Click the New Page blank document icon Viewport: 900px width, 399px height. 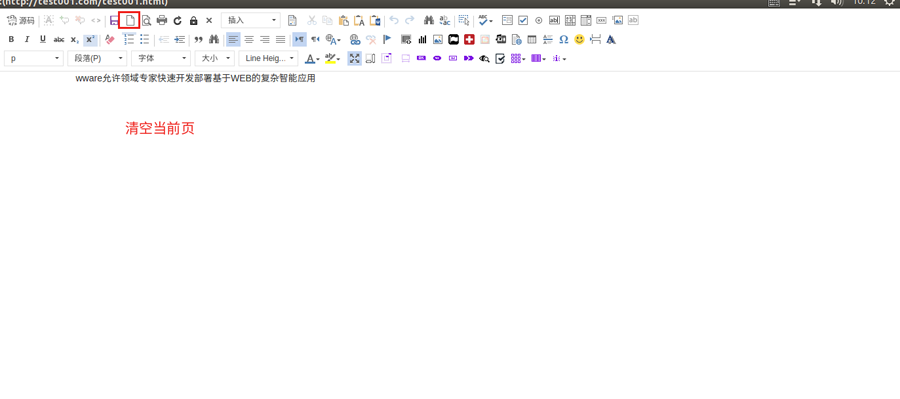(x=130, y=21)
